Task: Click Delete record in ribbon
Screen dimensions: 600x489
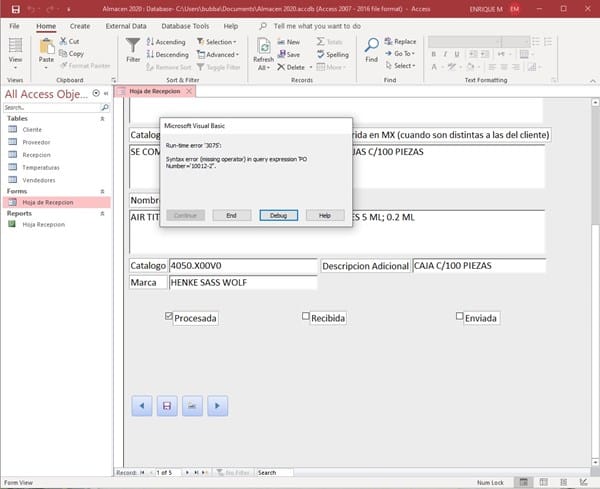Action: coord(291,67)
